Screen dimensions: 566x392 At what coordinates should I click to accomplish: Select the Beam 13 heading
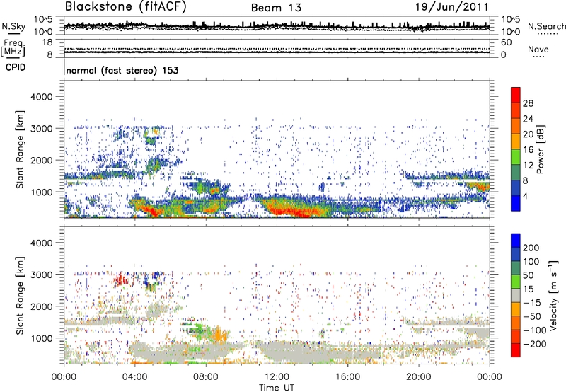pos(276,8)
